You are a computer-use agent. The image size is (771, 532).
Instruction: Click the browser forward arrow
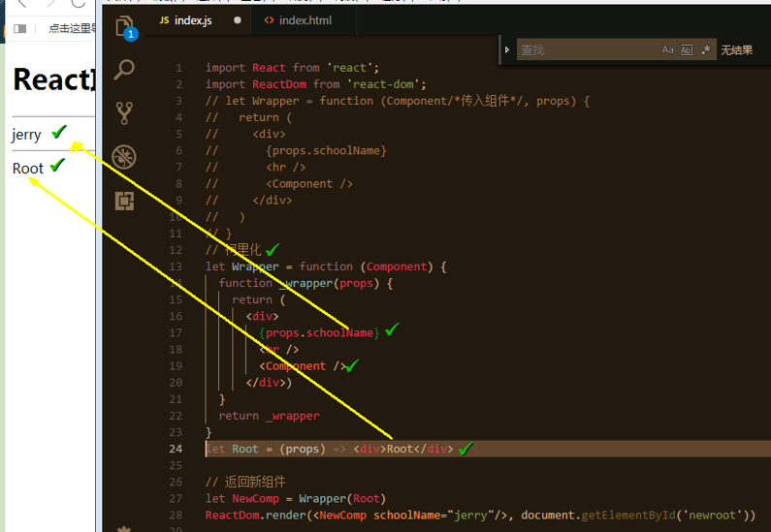click(50, 3)
